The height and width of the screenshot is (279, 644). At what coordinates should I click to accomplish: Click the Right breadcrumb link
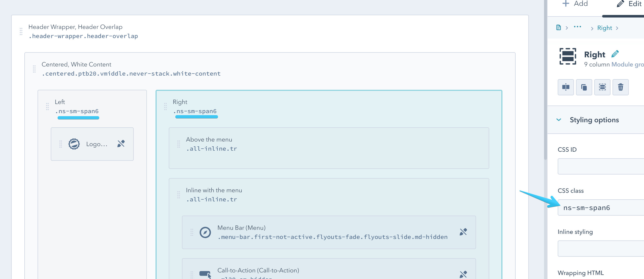pos(604,28)
